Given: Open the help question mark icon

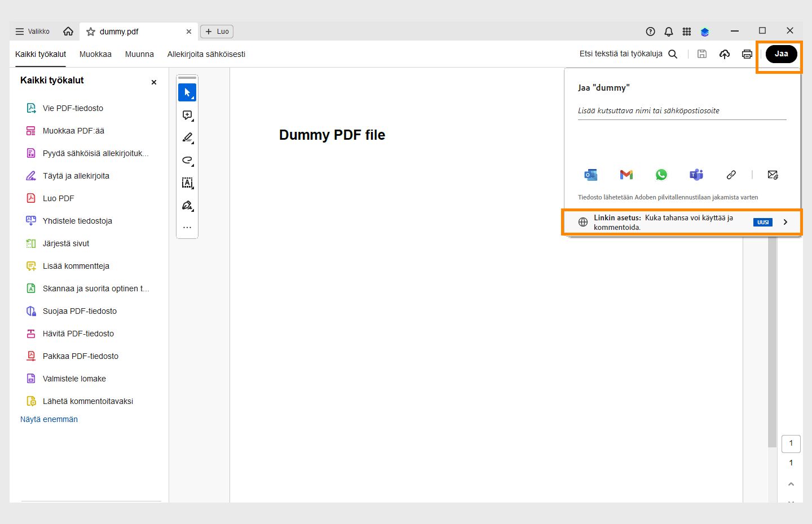Looking at the screenshot, I should pyautogui.click(x=651, y=32).
